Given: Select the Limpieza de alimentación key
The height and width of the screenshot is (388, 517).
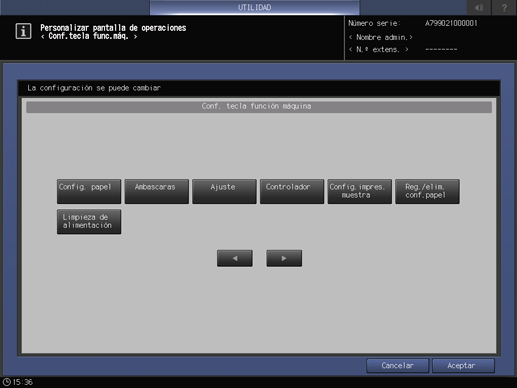Looking at the screenshot, I should click(x=89, y=222).
